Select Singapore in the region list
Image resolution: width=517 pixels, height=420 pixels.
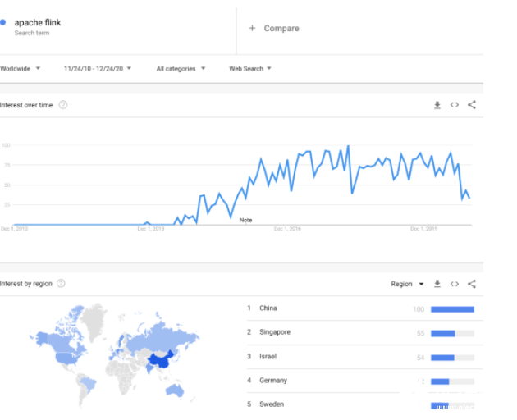[x=274, y=332]
